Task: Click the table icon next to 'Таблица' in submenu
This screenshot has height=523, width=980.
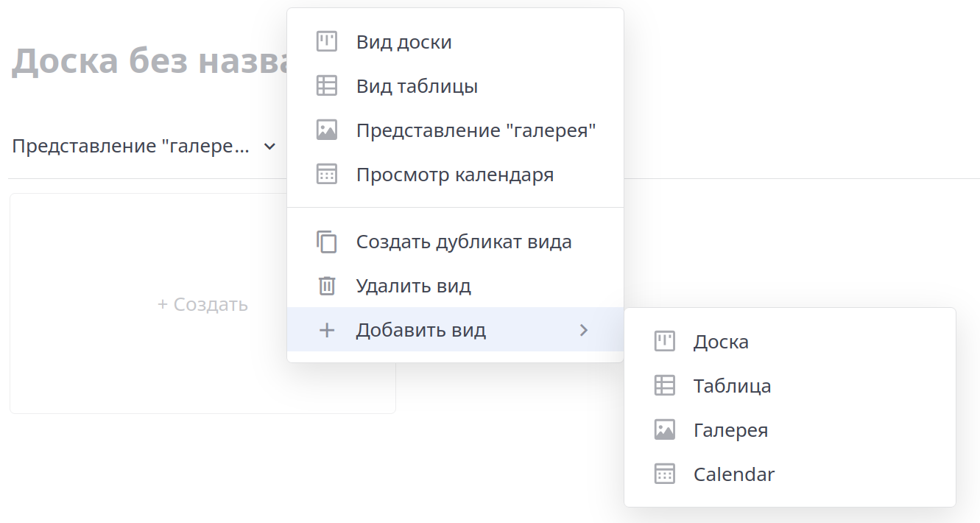Action: point(665,385)
